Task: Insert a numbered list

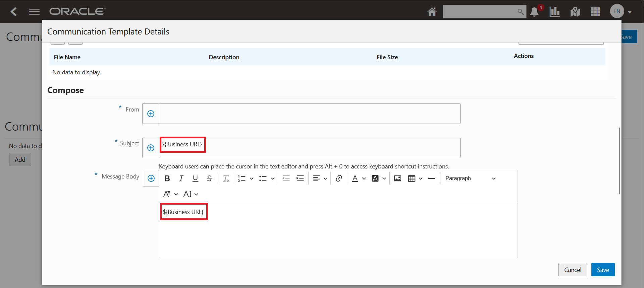Action: coord(242,178)
